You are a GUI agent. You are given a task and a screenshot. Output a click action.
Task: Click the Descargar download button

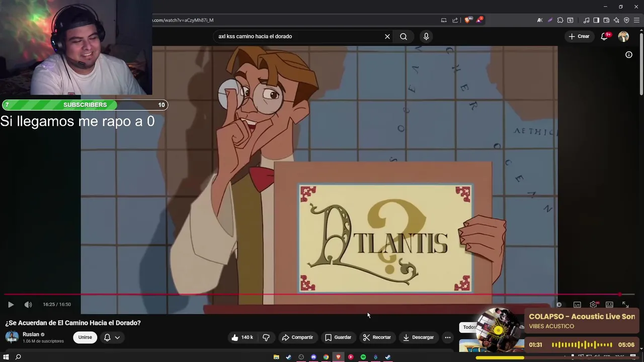[x=418, y=337]
